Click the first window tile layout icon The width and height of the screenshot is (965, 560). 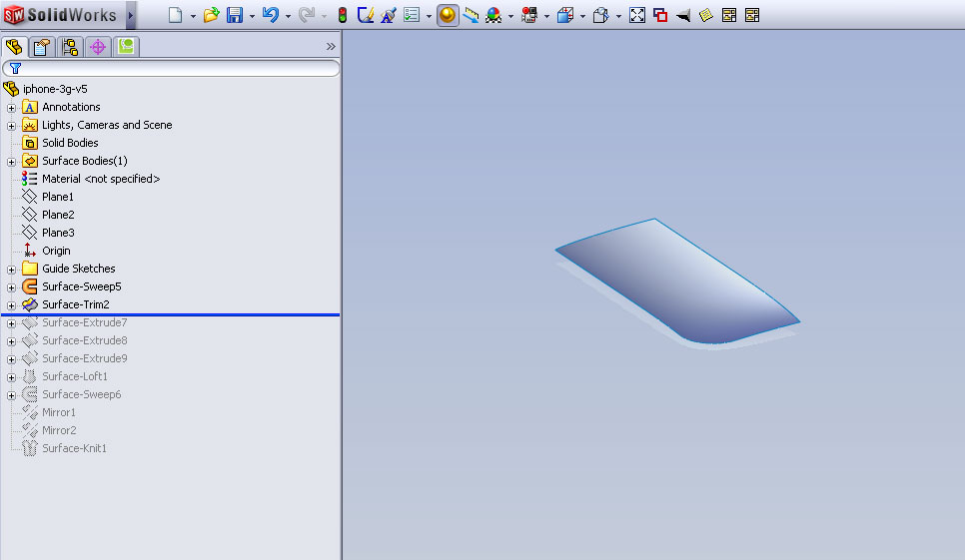coord(729,15)
